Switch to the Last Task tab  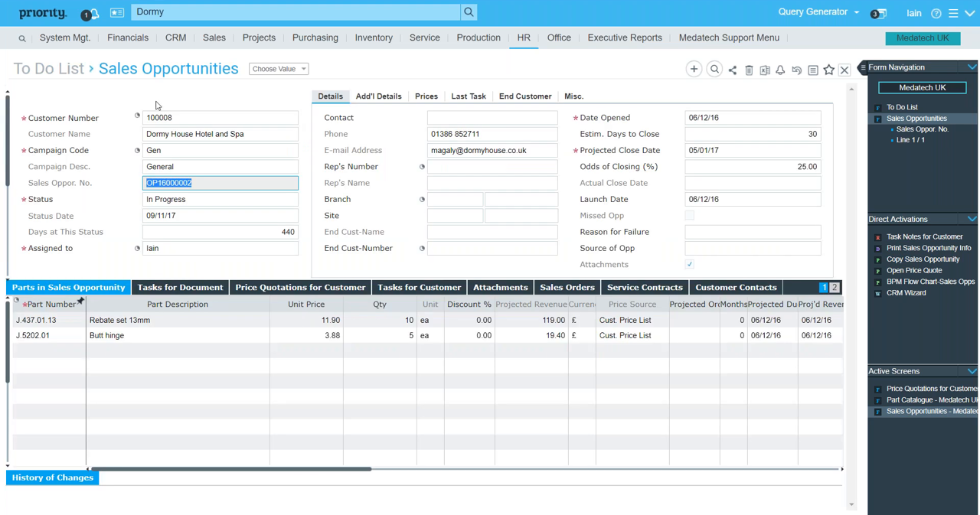(469, 96)
